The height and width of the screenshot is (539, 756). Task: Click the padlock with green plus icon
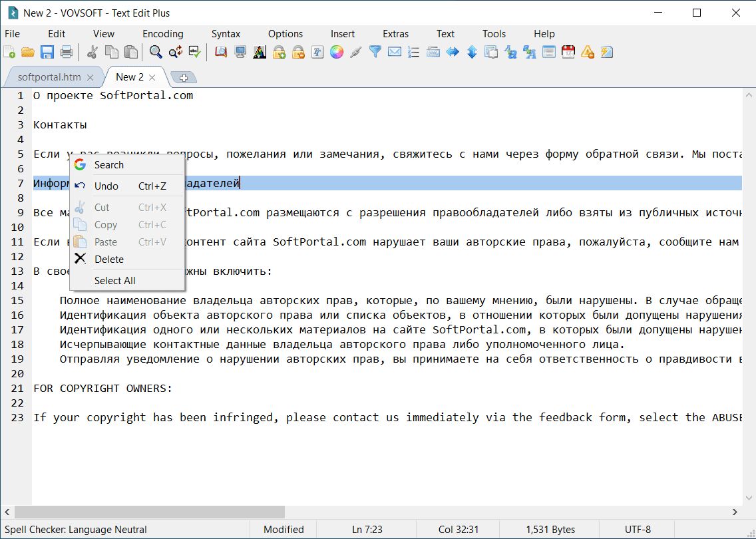click(x=279, y=52)
